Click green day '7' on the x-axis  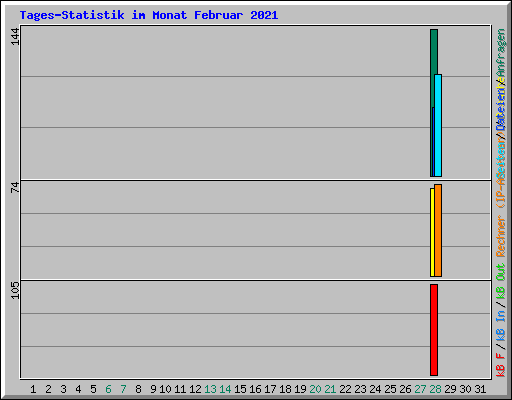tap(123, 389)
